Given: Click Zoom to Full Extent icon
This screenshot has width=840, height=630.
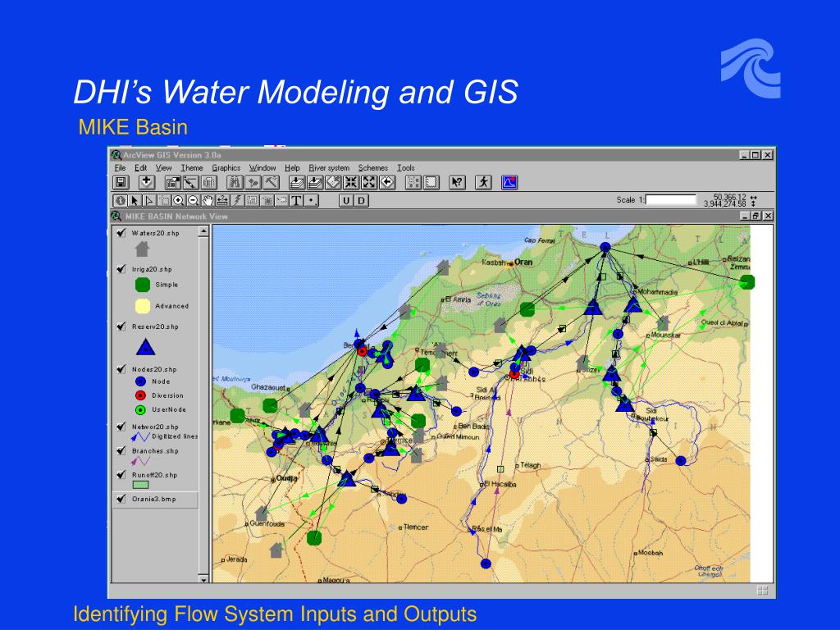Looking at the screenshot, I should click(x=296, y=183).
